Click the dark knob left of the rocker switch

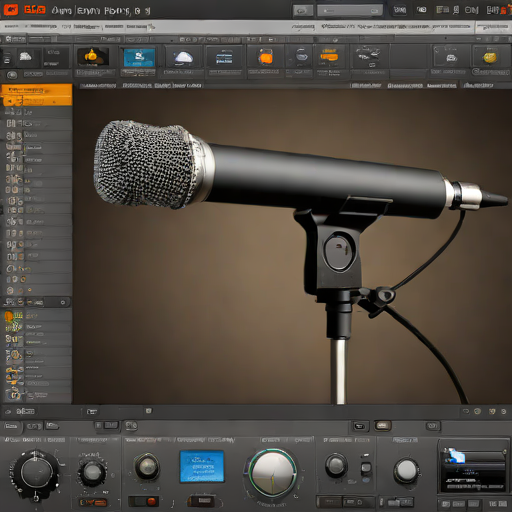pos(336,465)
